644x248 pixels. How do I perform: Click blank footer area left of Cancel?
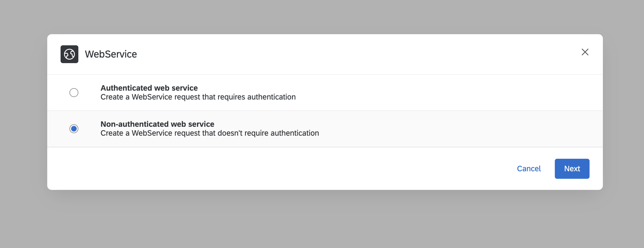tap(278, 169)
